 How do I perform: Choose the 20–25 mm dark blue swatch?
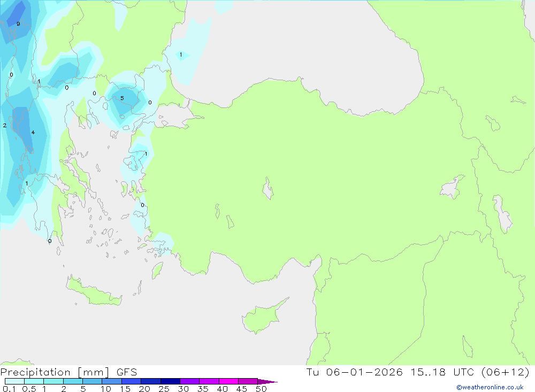click(x=150, y=381)
